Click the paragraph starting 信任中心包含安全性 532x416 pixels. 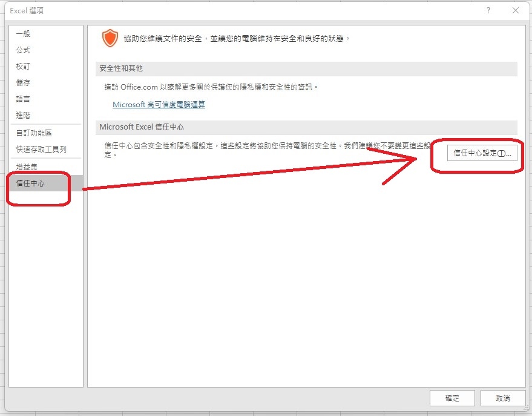click(268, 150)
